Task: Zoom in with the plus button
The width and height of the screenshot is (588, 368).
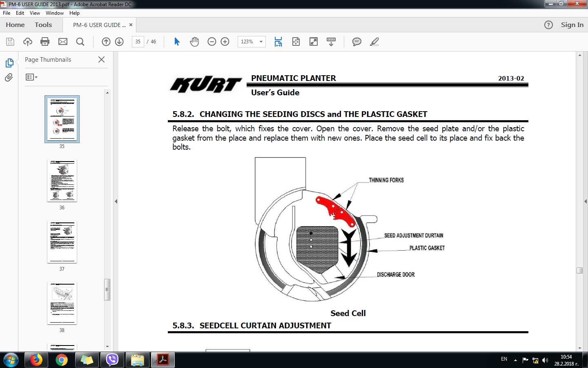Action: pyautogui.click(x=225, y=42)
